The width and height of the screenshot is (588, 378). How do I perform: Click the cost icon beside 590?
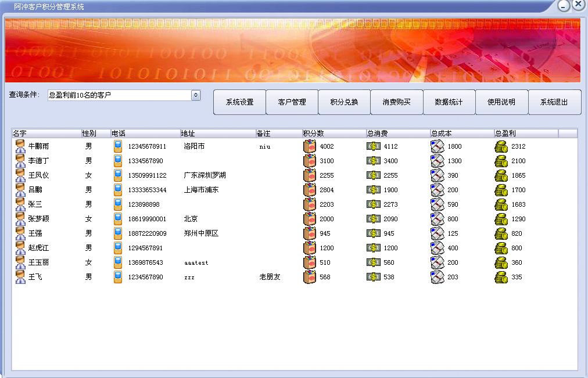[437, 204]
